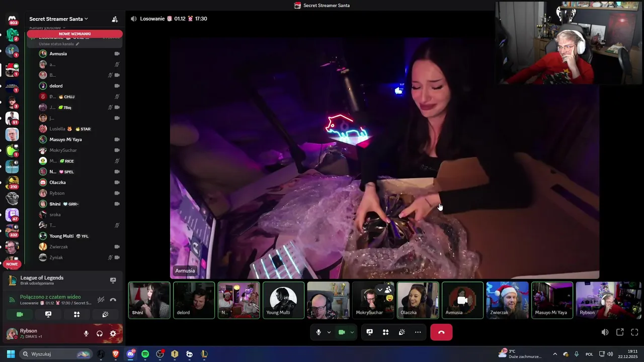Disconnect using small phone icon in voice panel
The width and height of the screenshot is (644, 362).
click(113, 300)
